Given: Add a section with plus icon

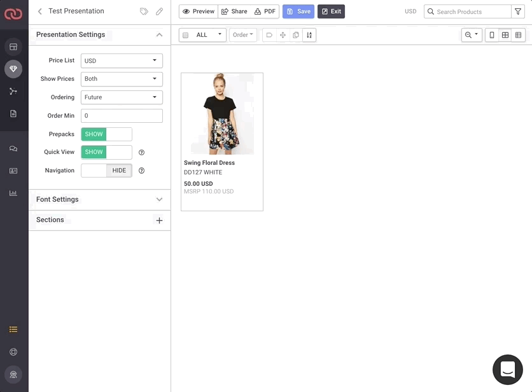Looking at the screenshot, I should 159,220.
